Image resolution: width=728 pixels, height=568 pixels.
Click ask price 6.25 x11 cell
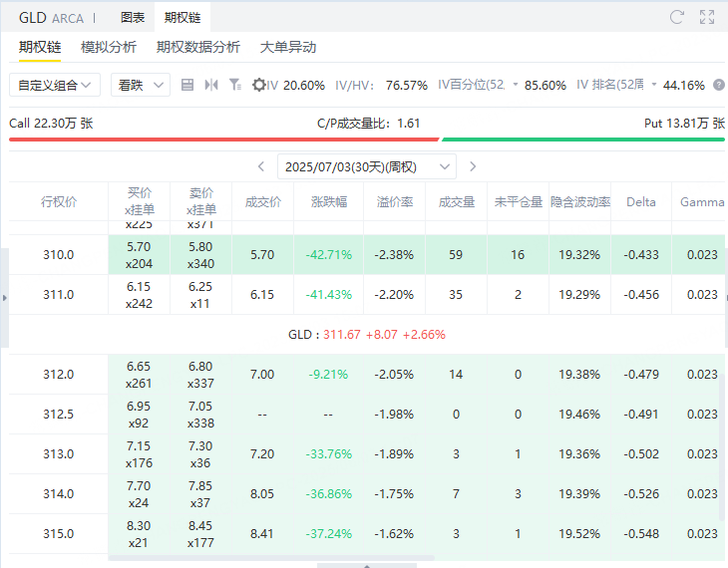tap(201, 295)
